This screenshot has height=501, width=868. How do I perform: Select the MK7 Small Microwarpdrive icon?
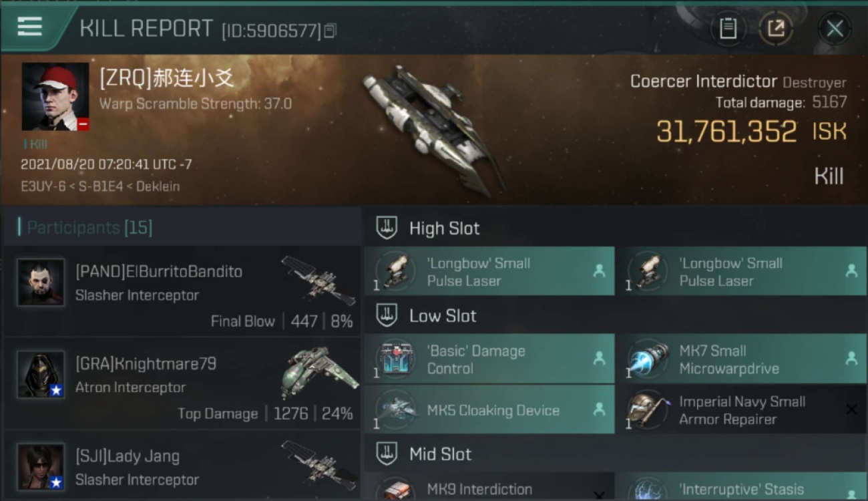click(648, 359)
